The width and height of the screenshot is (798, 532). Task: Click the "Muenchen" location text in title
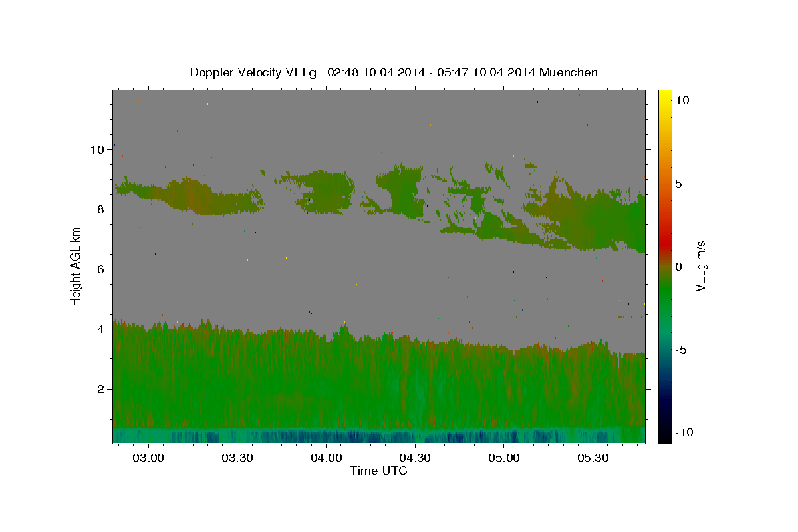tap(569, 72)
